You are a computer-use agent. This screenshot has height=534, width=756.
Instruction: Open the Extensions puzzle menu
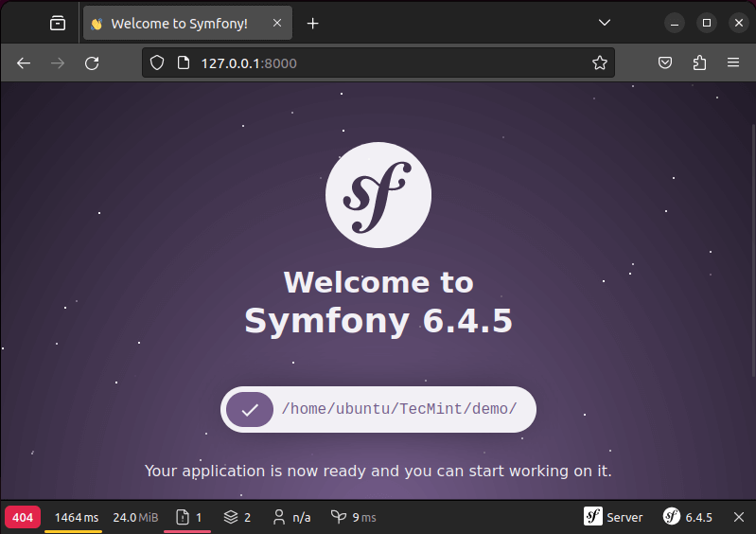tap(699, 62)
